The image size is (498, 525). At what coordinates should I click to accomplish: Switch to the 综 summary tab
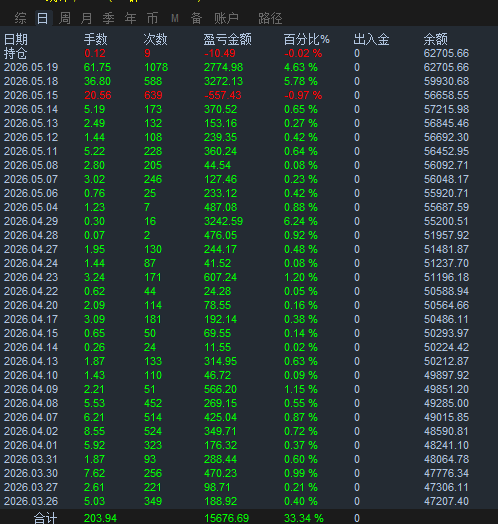pos(20,18)
